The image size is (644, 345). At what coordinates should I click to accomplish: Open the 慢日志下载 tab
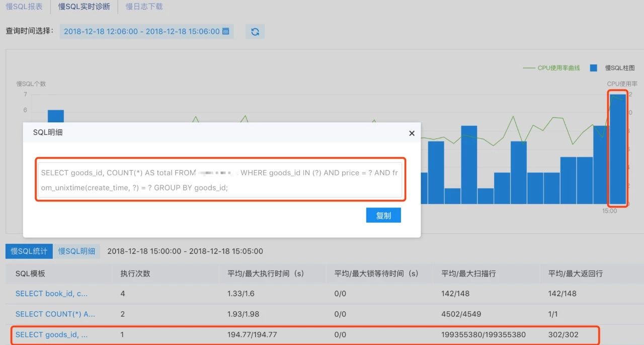pos(144,7)
